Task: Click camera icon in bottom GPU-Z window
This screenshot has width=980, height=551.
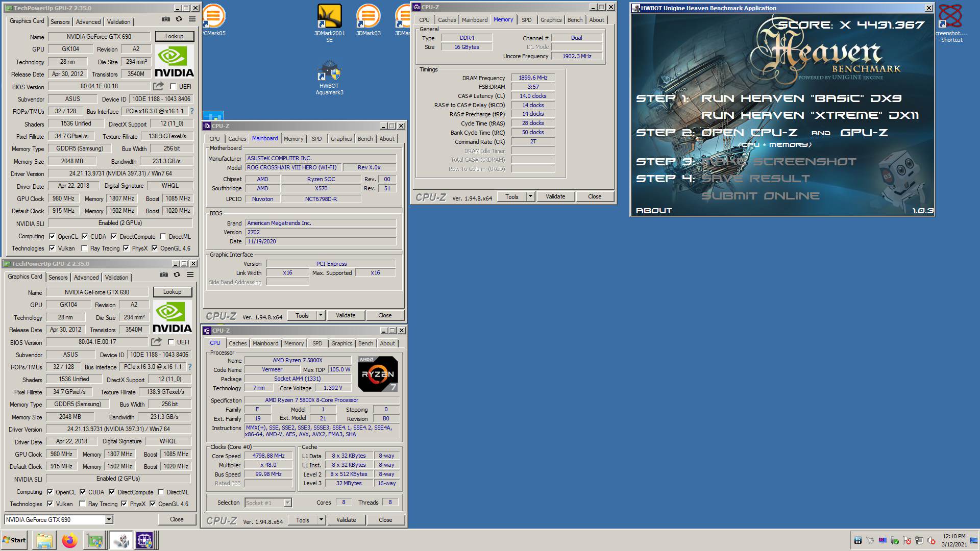Action: pos(164,275)
